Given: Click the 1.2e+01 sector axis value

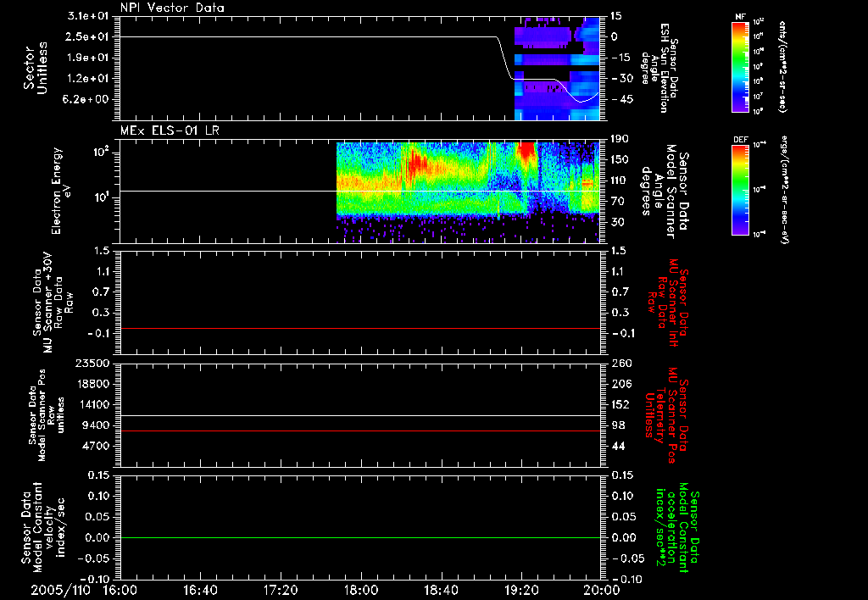Looking at the screenshot, I should click(x=88, y=79).
